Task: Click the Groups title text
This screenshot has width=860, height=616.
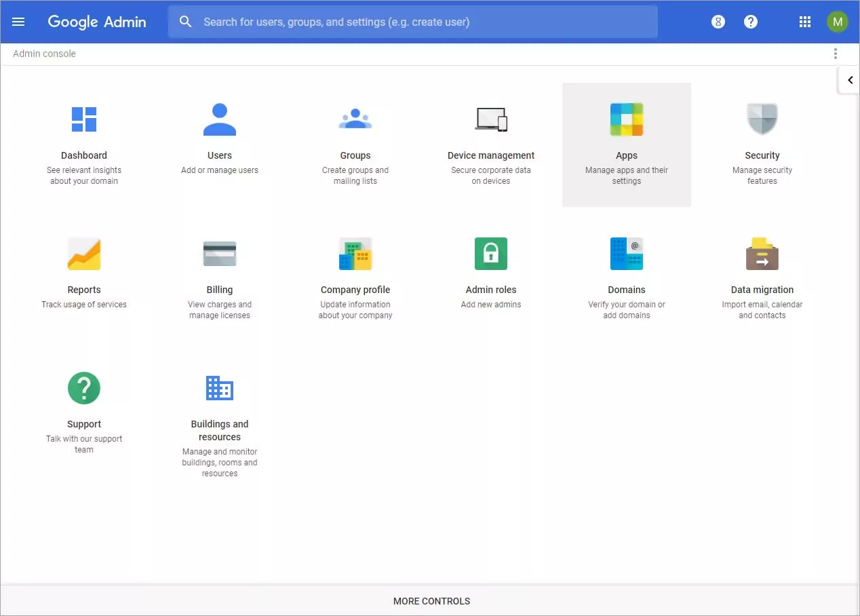Action: [355, 155]
